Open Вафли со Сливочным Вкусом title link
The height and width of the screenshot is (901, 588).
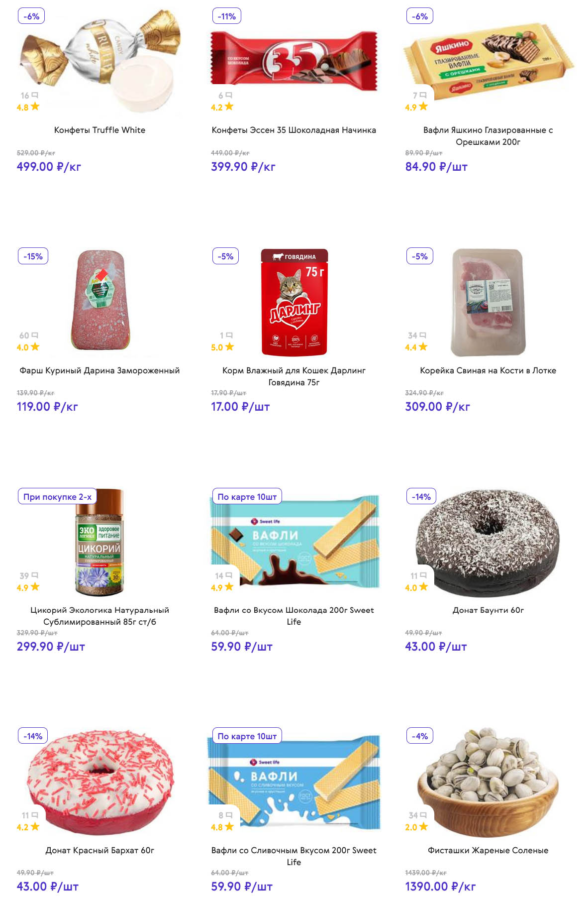click(x=294, y=856)
